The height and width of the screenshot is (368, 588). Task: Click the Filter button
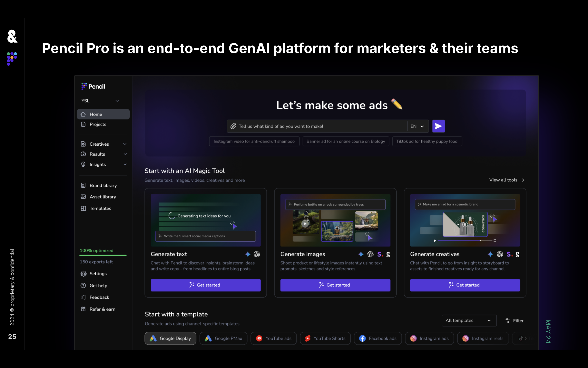(x=514, y=321)
